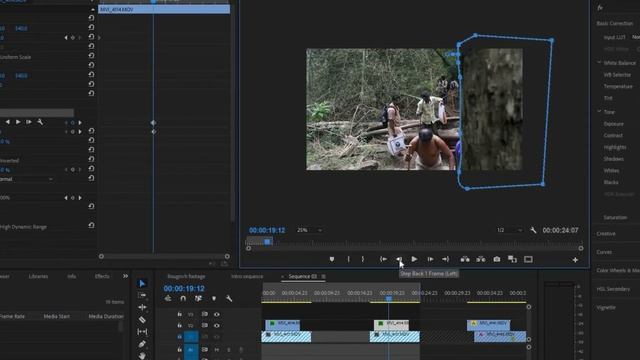This screenshot has width=640, height=360.
Task: Expand the Creative section in Lumetri
Action: (606, 233)
